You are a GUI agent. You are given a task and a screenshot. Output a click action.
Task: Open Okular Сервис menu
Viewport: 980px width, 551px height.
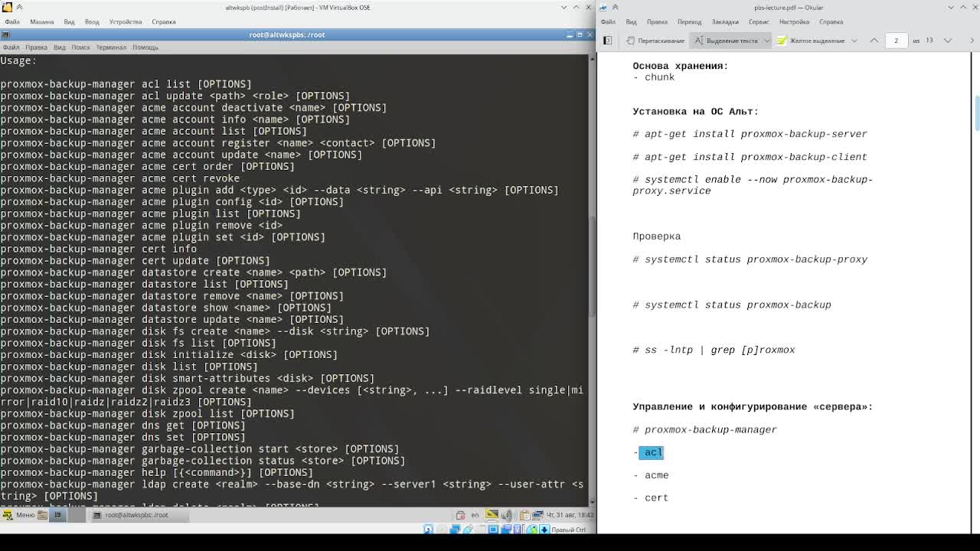[x=759, y=21]
